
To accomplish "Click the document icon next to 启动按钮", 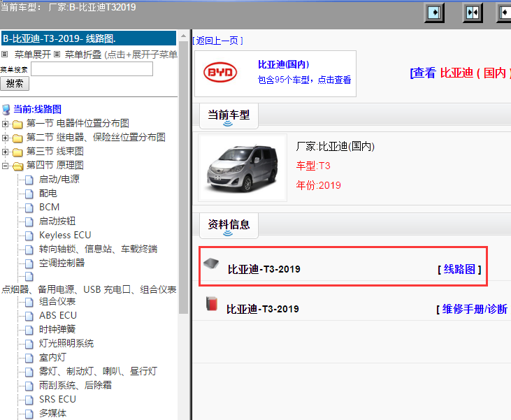I will [x=29, y=222].
